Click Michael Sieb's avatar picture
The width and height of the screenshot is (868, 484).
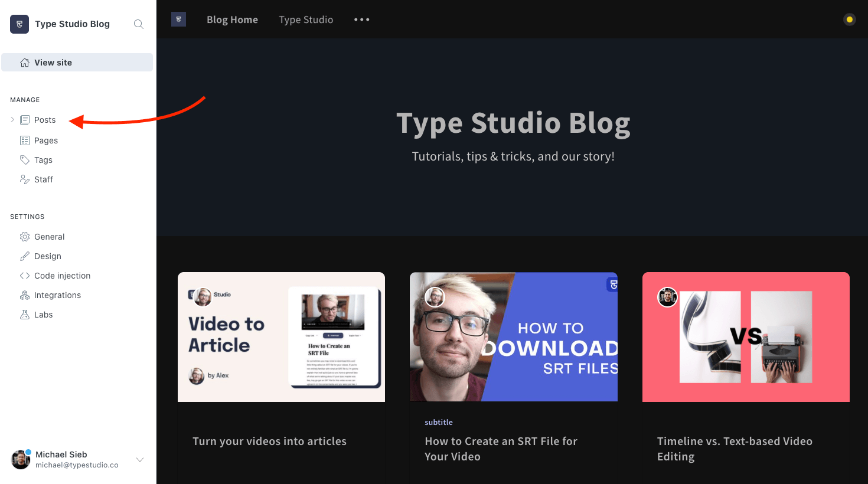click(x=21, y=459)
